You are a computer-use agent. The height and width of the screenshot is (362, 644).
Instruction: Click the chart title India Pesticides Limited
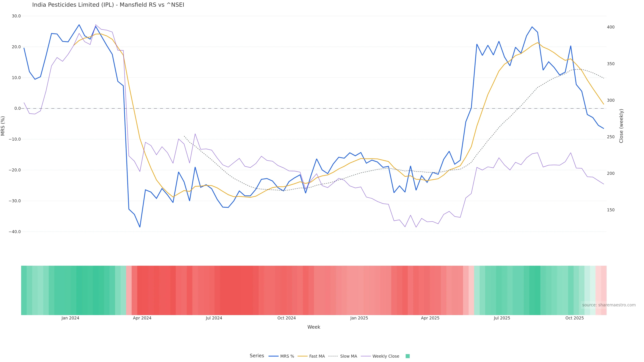[108, 5]
